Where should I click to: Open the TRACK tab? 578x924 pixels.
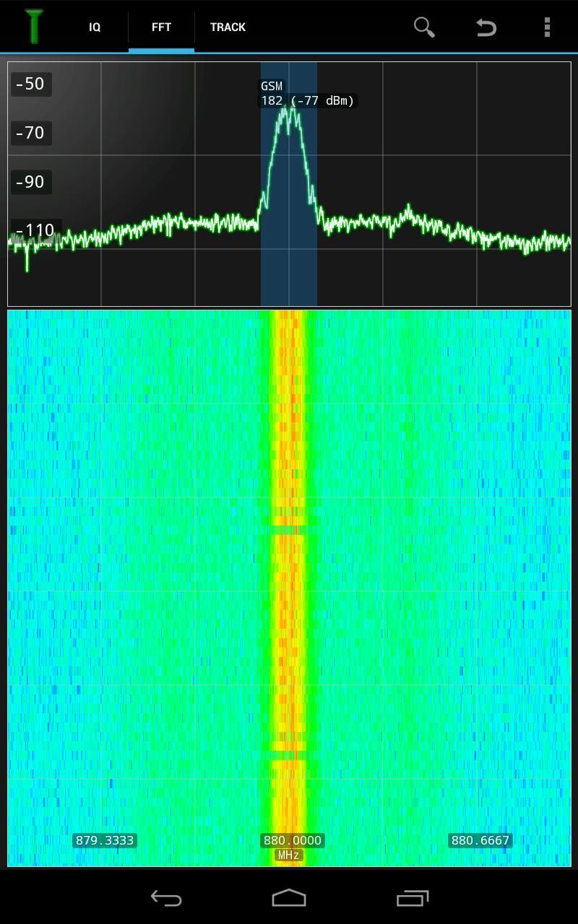(228, 27)
